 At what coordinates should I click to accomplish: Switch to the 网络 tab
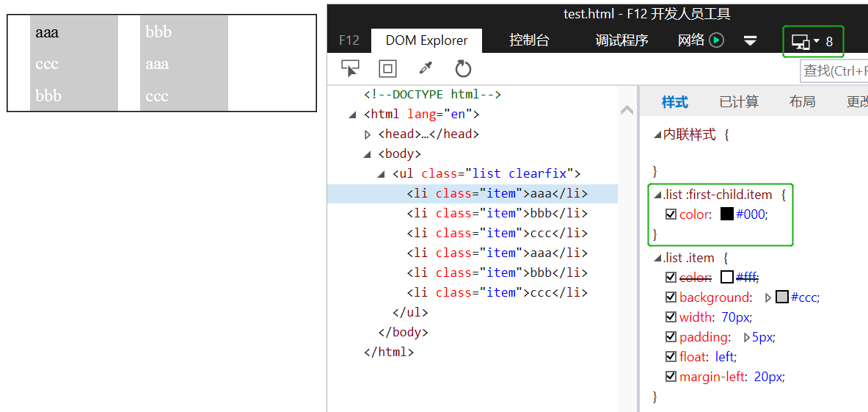pyautogui.click(x=691, y=40)
